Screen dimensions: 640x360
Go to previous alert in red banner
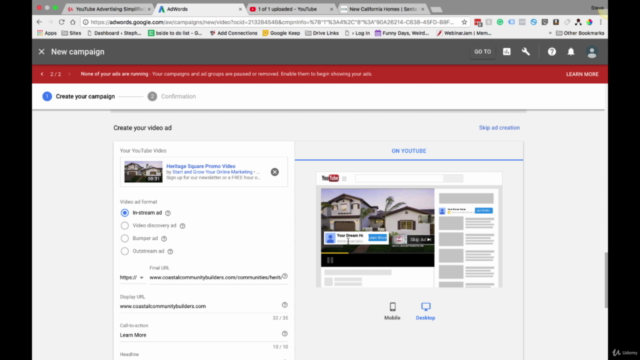pyautogui.click(x=42, y=74)
